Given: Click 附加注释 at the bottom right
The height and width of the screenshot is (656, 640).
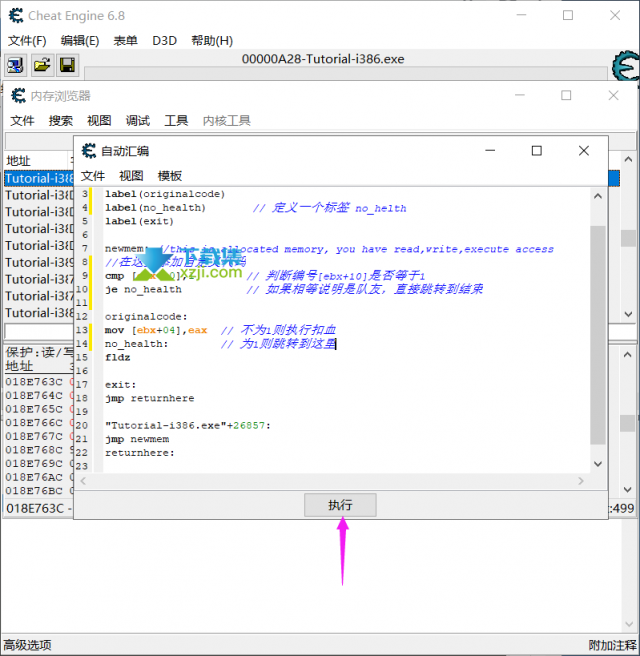Looking at the screenshot, I should 613,645.
